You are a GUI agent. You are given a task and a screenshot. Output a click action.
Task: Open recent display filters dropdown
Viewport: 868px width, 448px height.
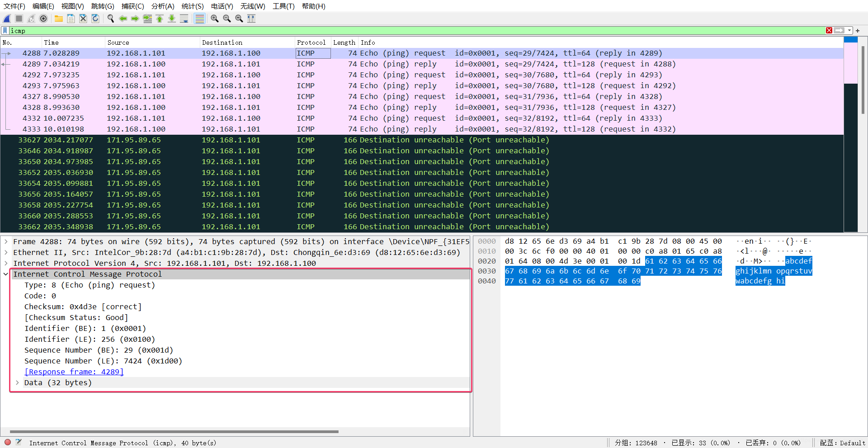849,30
